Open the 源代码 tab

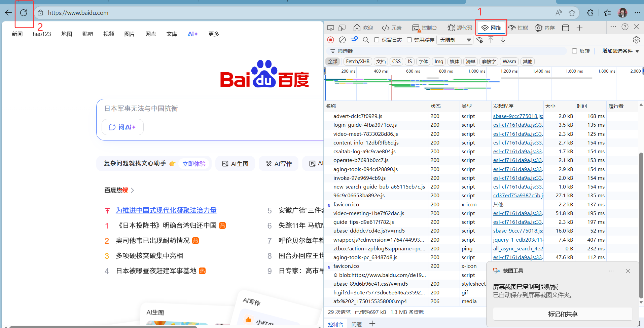click(460, 28)
